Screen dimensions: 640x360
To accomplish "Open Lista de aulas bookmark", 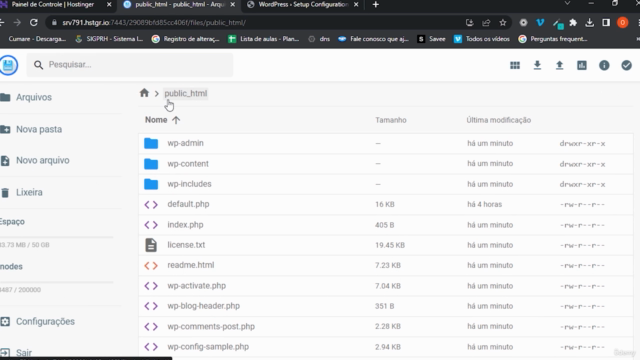I will 264,39.
